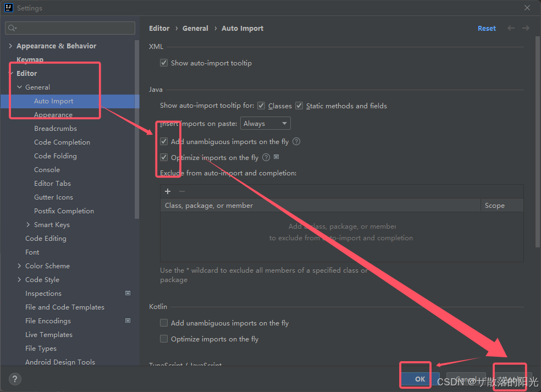
Task: Expand the Appearance & Behavior section
Action: pyautogui.click(x=10, y=46)
